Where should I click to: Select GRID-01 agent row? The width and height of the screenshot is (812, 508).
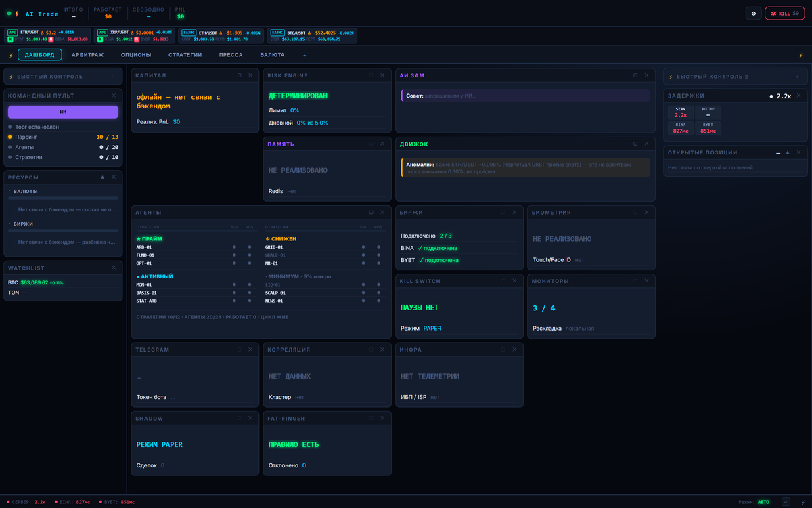pyautogui.click(x=324, y=247)
